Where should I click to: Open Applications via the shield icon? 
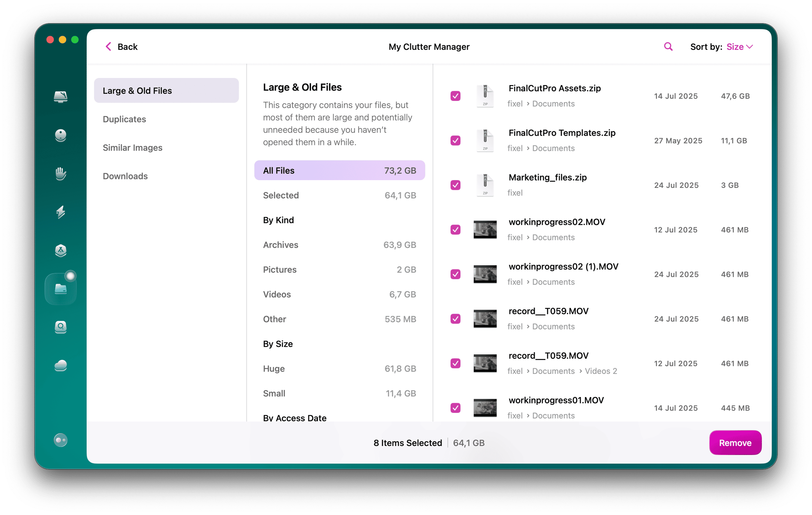click(x=61, y=251)
